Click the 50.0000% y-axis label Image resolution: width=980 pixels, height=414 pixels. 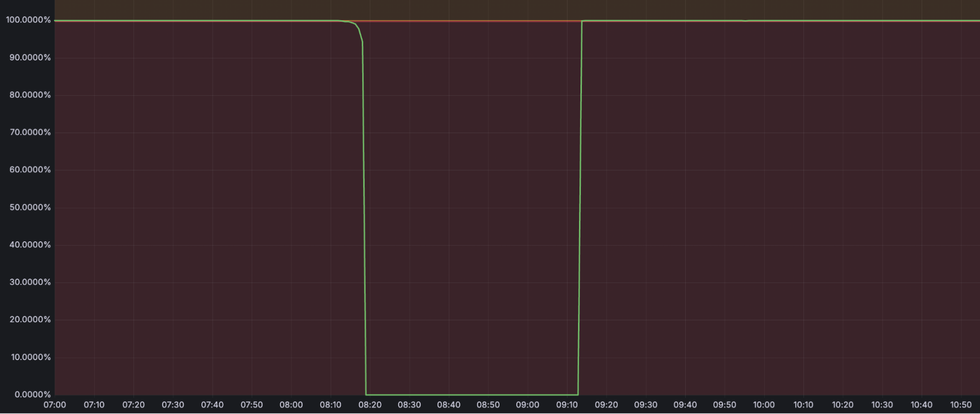click(30, 207)
